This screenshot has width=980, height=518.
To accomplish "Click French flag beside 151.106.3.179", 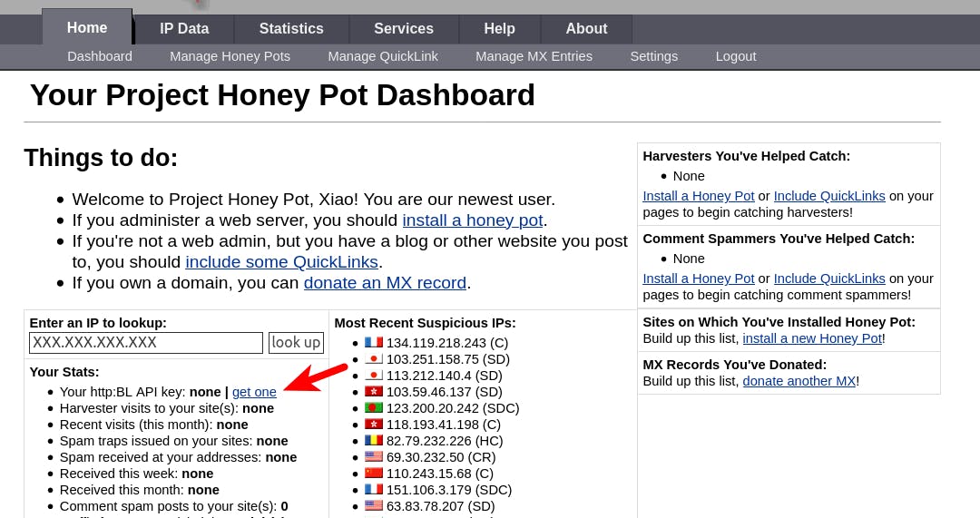I will pos(374,489).
